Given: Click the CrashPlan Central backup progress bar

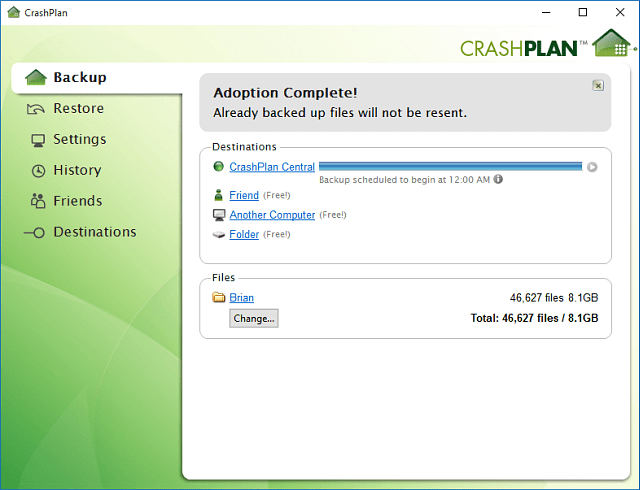Looking at the screenshot, I should tap(451, 166).
